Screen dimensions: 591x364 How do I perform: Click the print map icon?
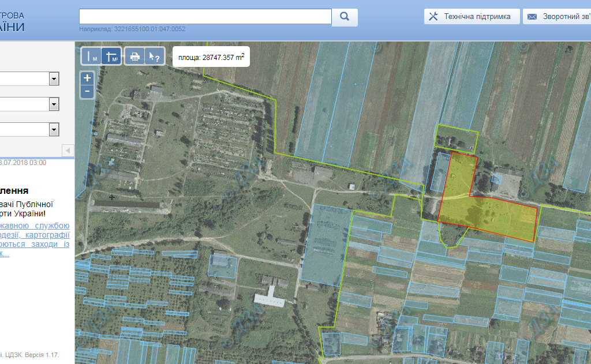(x=134, y=56)
